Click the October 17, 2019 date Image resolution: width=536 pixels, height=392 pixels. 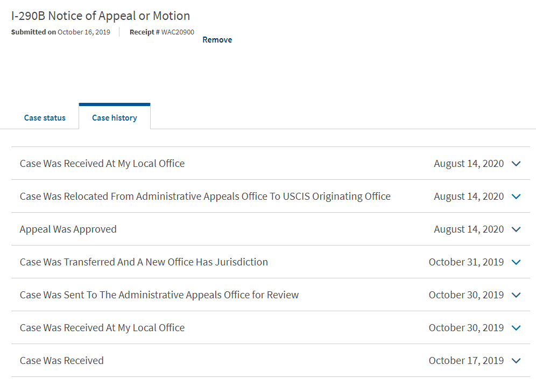point(466,361)
